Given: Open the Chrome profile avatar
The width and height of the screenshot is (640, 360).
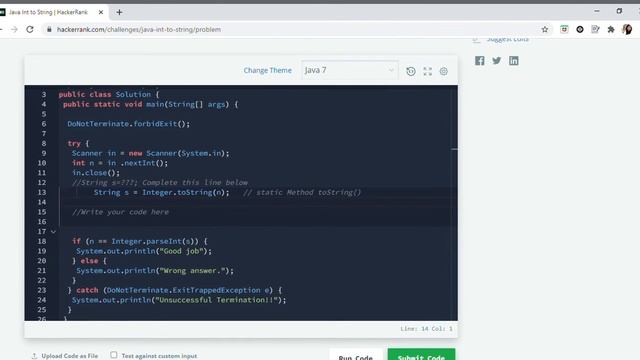Looking at the screenshot, I should tap(627, 29).
